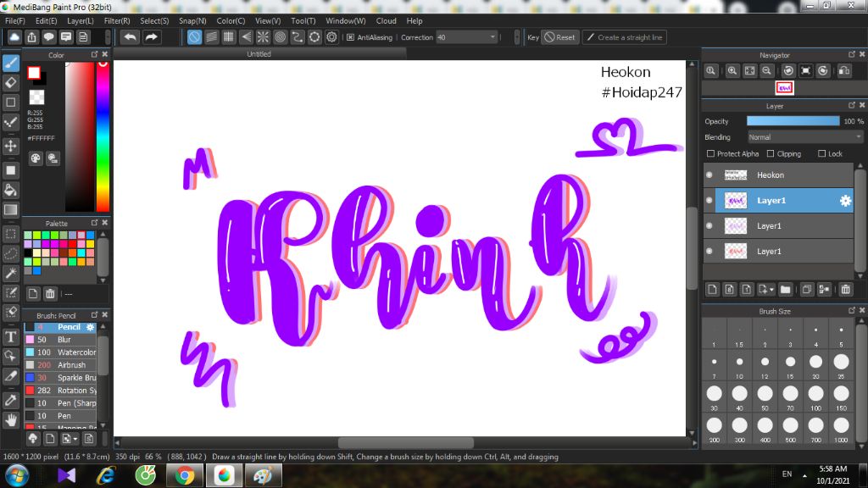The image size is (868, 488).
Task: Enable the radial snap guide
Action: pyautogui.click(x=263, y=37)
